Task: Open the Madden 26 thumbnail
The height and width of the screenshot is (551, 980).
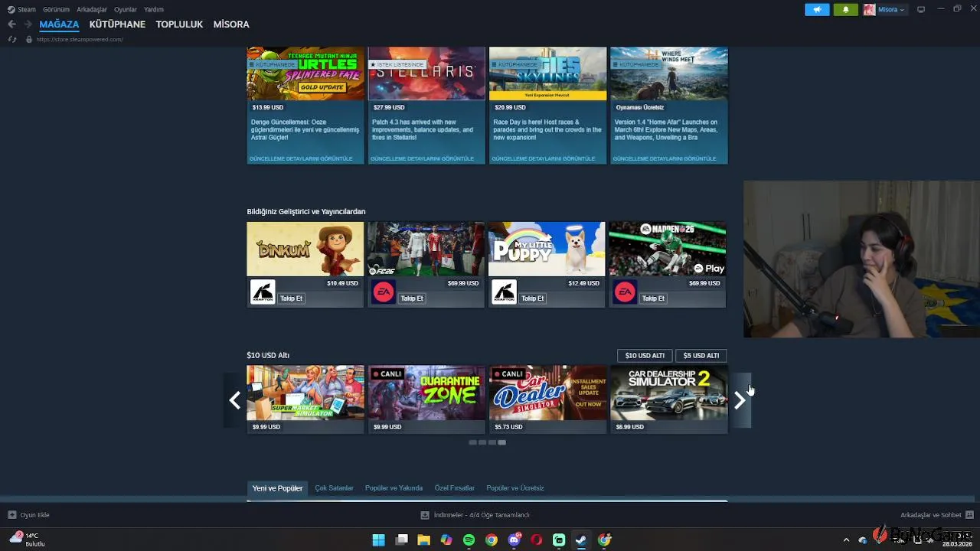Action: pos(668,249)
